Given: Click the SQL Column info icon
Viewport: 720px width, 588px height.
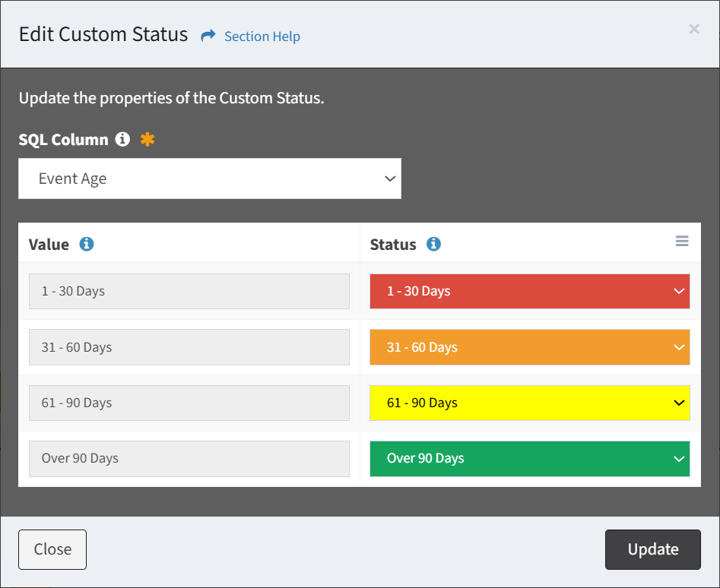Looking at the screenshot, I should pos(122,139).
